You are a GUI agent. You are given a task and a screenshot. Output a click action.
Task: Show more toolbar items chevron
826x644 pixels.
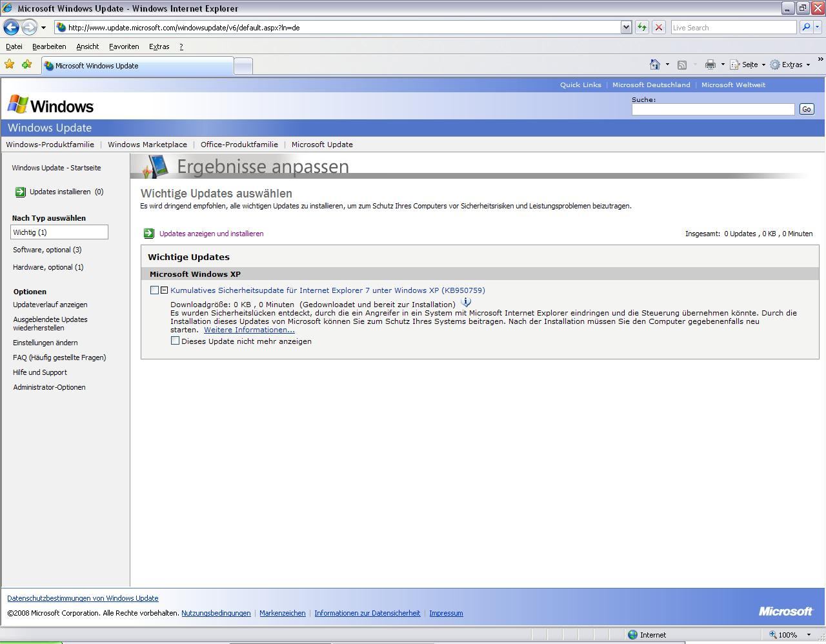(x=820, y=59)
